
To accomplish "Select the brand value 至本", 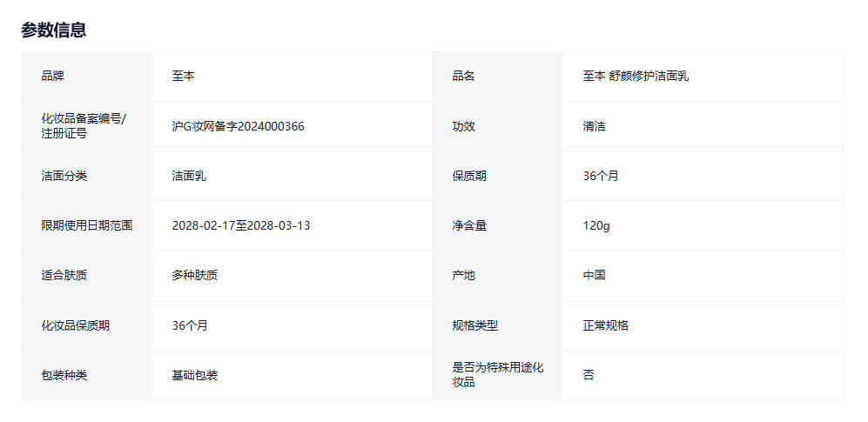I will [x=184, y=77].
